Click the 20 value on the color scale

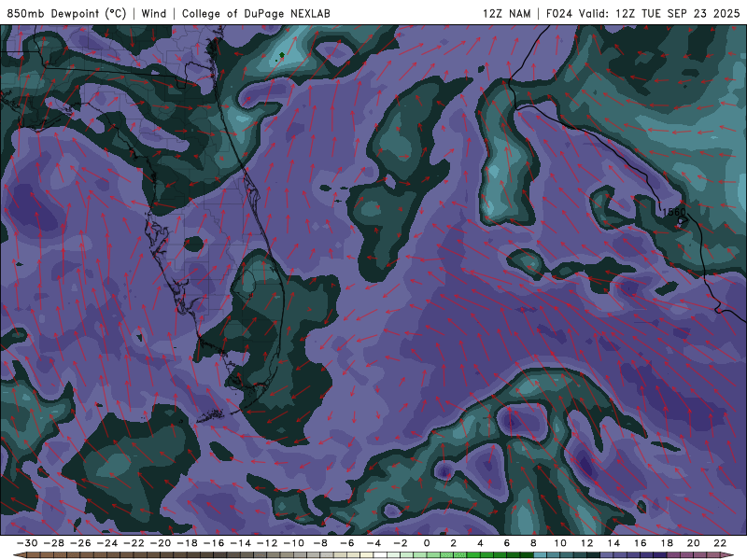[x=694, y=543]
